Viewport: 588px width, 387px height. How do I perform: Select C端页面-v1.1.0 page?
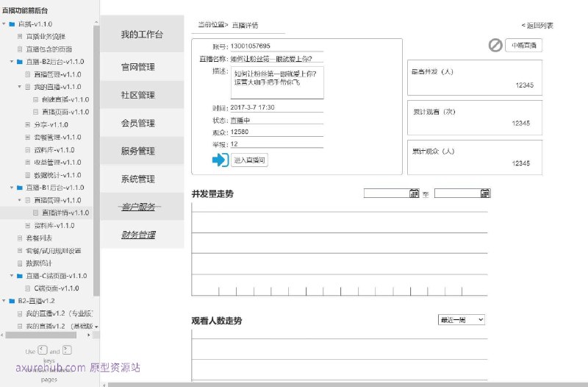pyautogui.click(x=57, y=288)
